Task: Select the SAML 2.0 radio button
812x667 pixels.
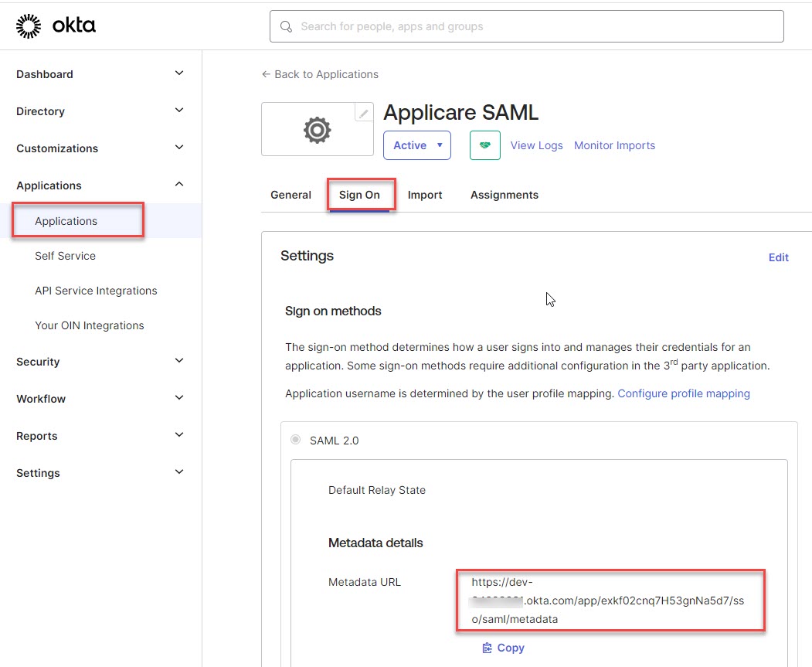Action: pyautogui.click(x=296, y=440)
